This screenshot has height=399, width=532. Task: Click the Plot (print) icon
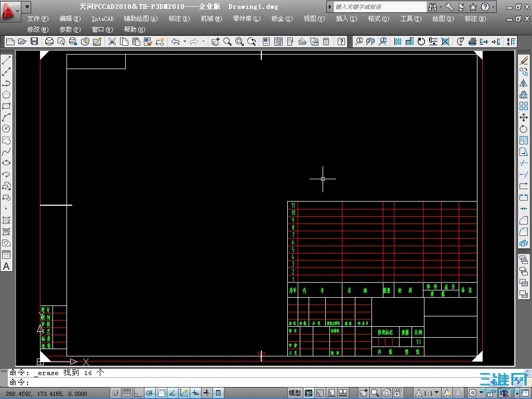[x=49, y=42]
